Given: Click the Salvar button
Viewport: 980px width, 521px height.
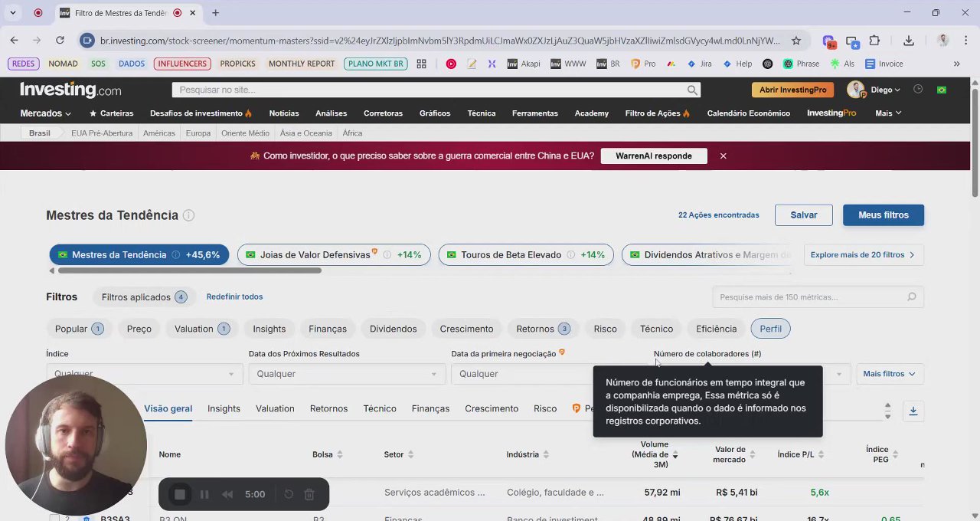Looking at the screenshot, I should click(804, 215).
